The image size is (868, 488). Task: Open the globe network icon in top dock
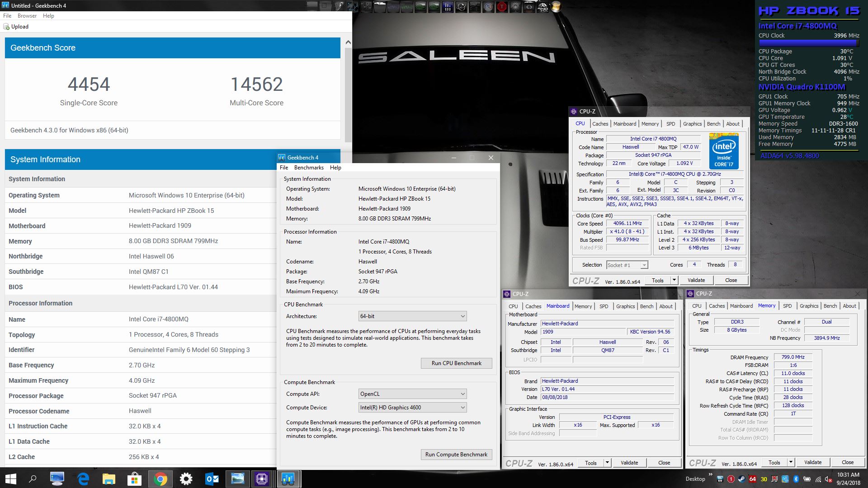coord(461,6)
